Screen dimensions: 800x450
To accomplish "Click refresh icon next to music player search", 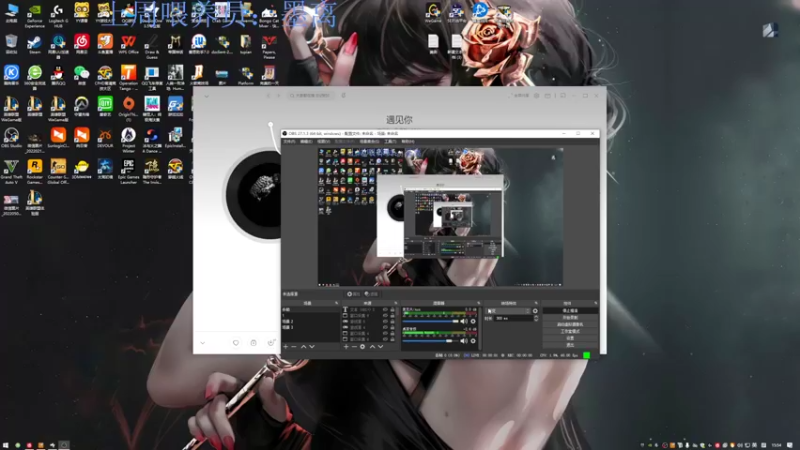I will (343, 95).
